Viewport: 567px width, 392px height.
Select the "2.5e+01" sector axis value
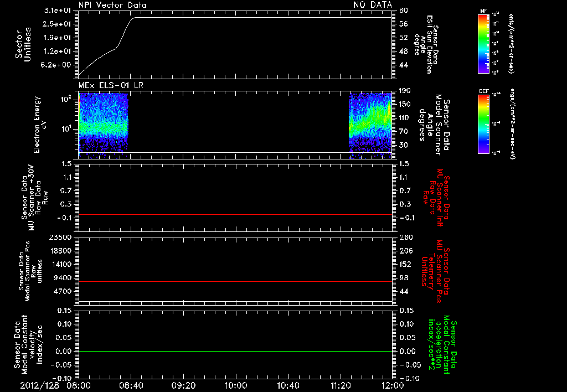point(58,24)
